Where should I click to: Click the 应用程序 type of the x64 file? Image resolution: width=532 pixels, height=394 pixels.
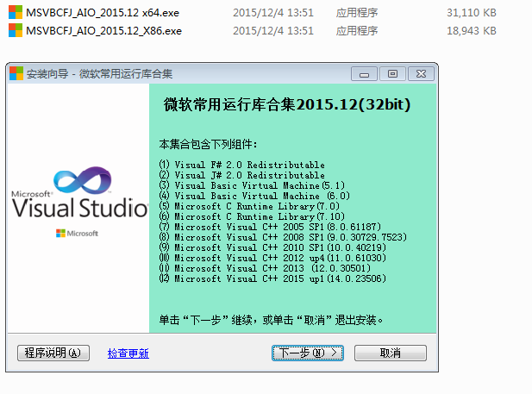pyautogui.click(x=357, y=13)
